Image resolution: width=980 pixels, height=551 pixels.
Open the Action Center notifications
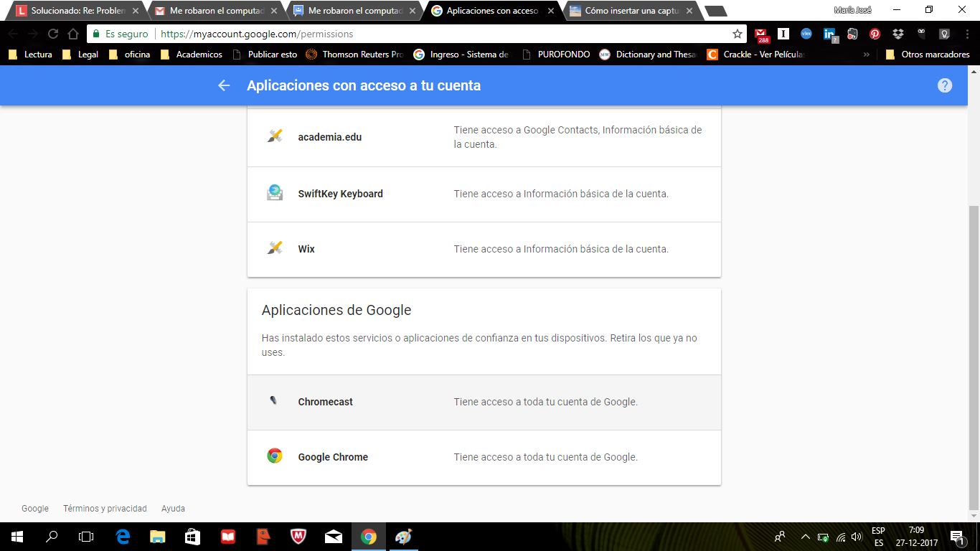[x=956, y=537]
